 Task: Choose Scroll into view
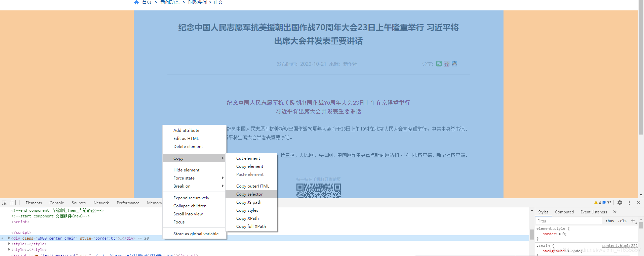point(194,214)
